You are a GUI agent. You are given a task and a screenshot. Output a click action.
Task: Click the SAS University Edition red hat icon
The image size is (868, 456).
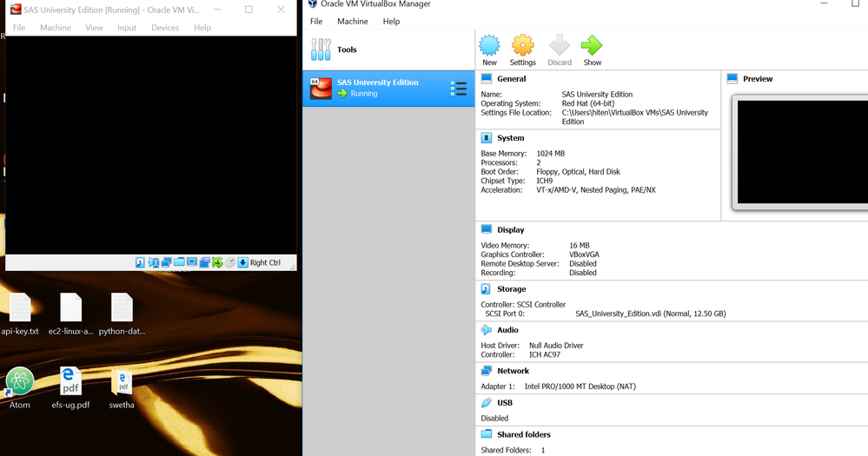(321, 88)
